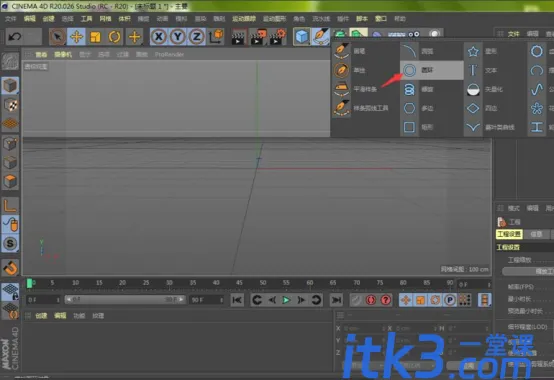Open the ProRender viewport menu

point(169,54)
